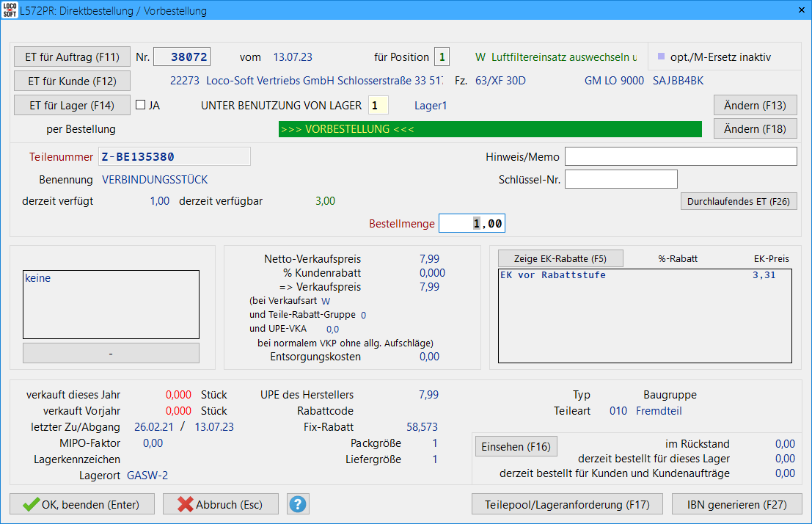Show EK discounts with Zeige EK-Rabatte (F5)
The image size is (812, 524).
[x=560, y=258]
